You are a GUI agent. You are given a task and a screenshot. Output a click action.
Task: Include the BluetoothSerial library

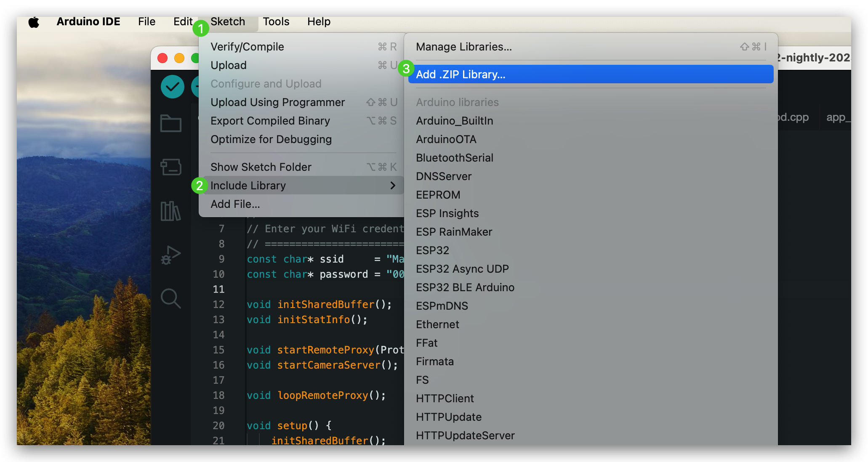[x=591, y=158]
